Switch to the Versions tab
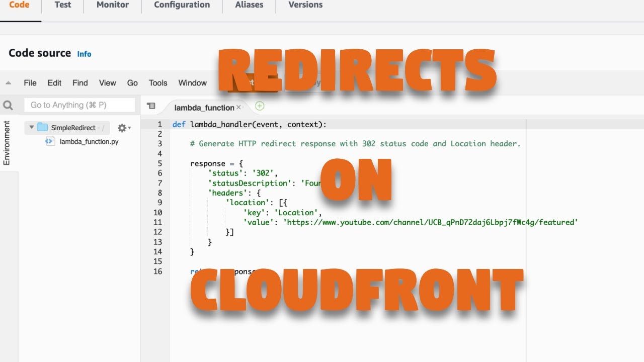The image size is (644, 362). click(305, 5)
